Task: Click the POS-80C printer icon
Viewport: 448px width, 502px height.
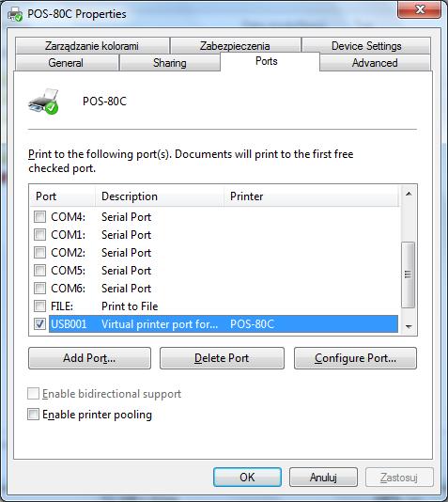Action: point(43,102)
